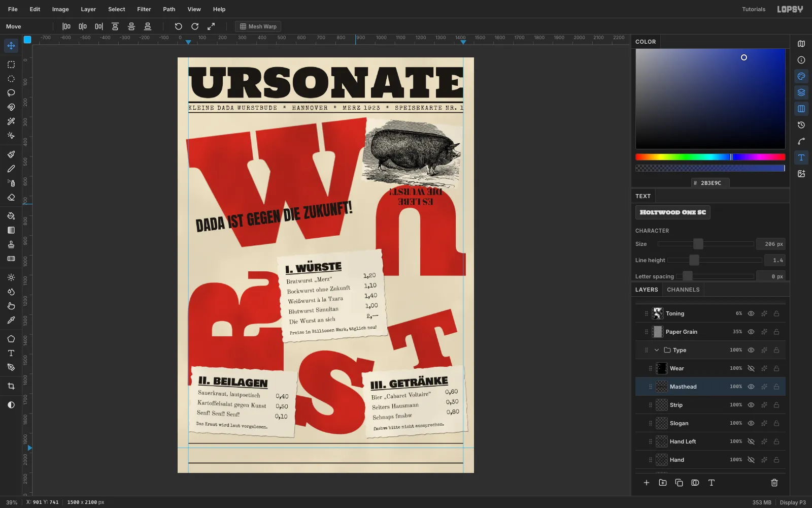812x508 pixels.
Task: Collapse the Type layer group
Action: pos(657,350)
